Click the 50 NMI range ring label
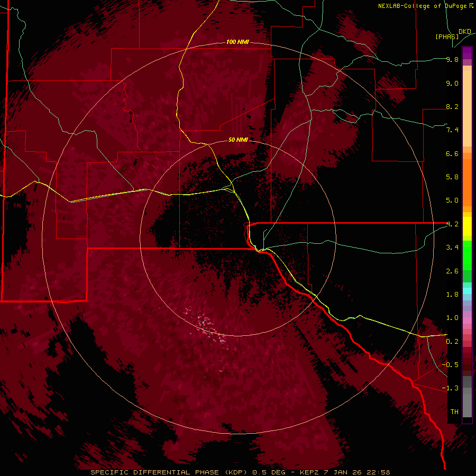 pos(238,140)
